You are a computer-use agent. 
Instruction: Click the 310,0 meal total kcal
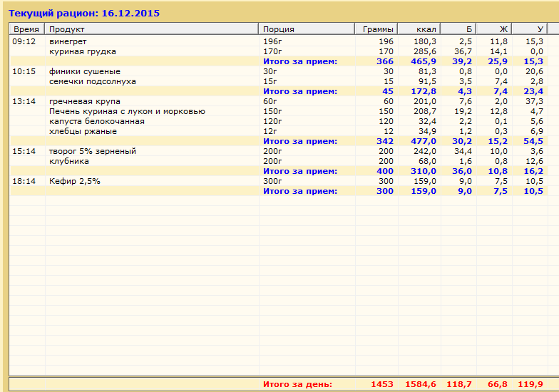coord(424,171)
